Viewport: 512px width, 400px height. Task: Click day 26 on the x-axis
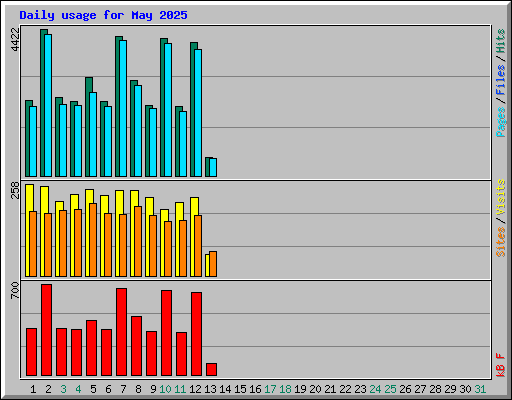(x=405, y=389)
